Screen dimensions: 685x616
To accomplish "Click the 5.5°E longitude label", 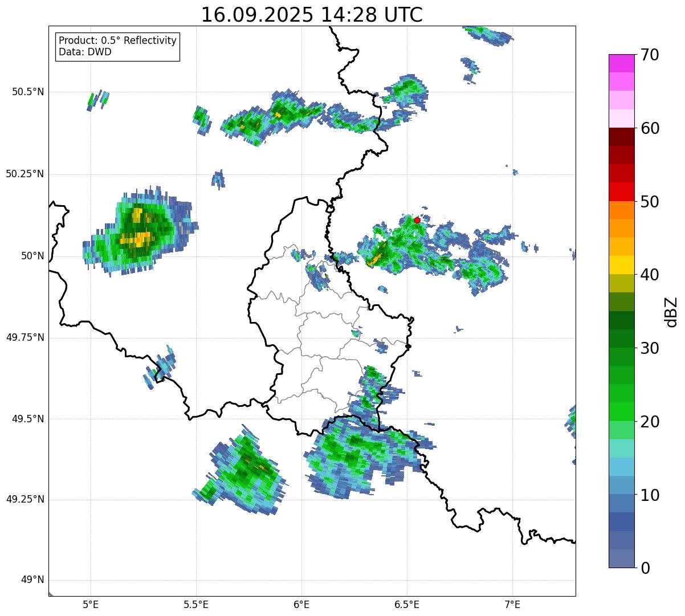I will click(x=196, y=605).
